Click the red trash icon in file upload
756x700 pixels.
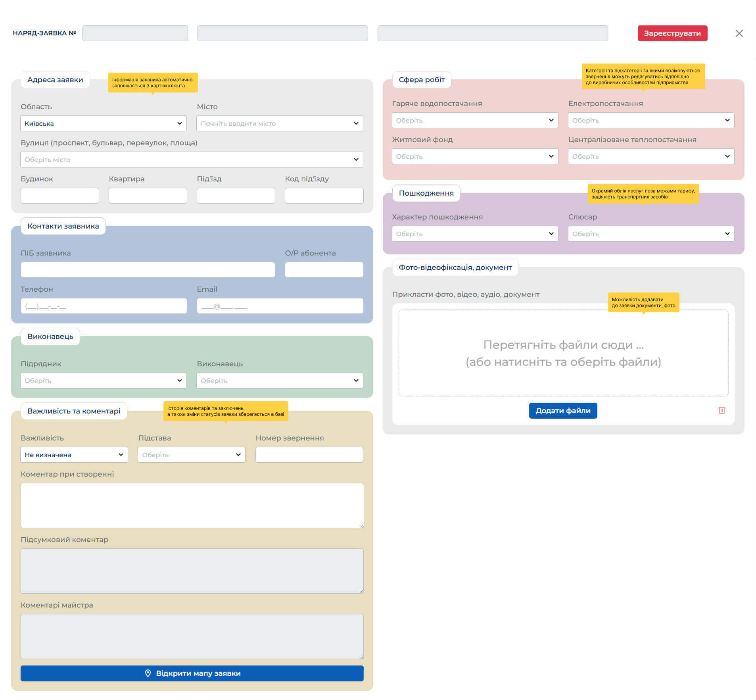[x=721, y=410]
